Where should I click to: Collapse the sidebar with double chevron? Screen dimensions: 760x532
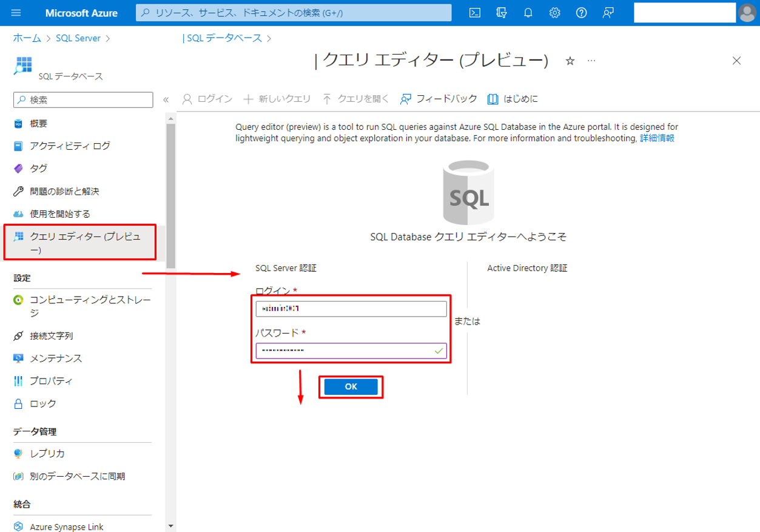coord(166,99)
